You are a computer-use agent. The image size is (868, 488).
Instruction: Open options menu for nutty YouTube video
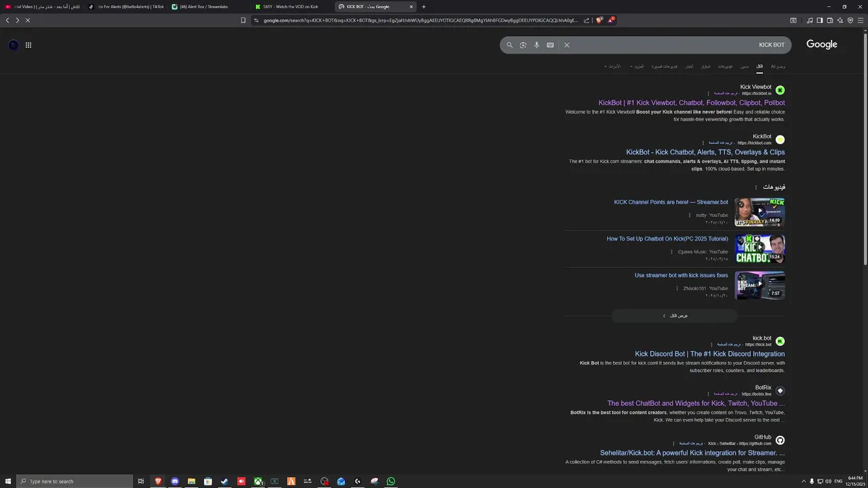coord(690,216)
